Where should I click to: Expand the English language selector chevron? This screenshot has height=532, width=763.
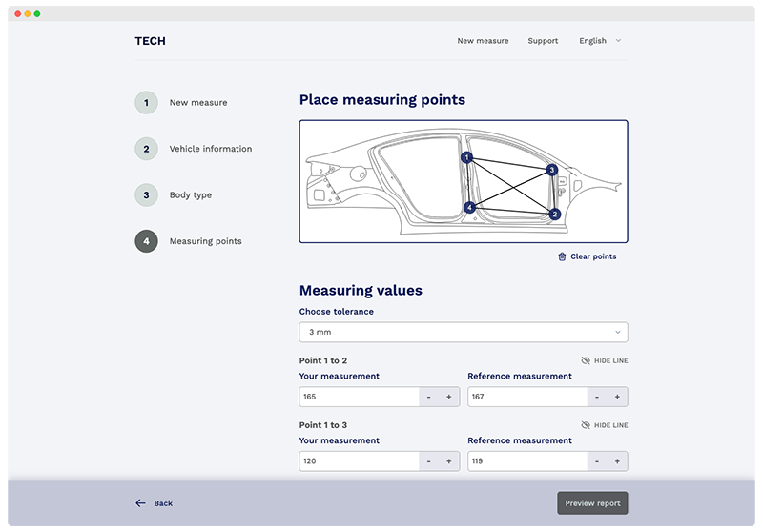[x=618, y=41]
